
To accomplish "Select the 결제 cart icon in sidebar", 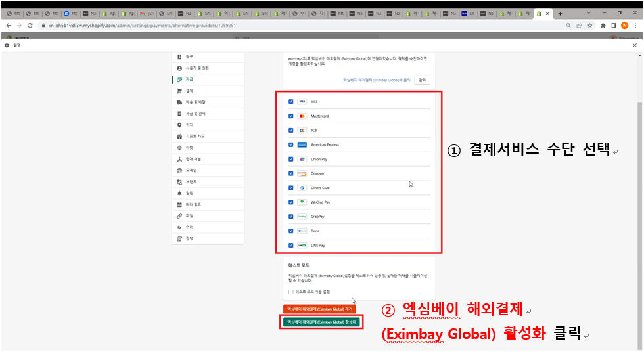I will [179, 91].
